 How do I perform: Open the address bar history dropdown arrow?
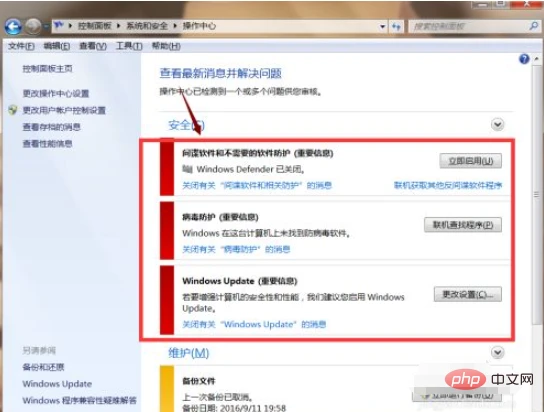coord(382,26)
